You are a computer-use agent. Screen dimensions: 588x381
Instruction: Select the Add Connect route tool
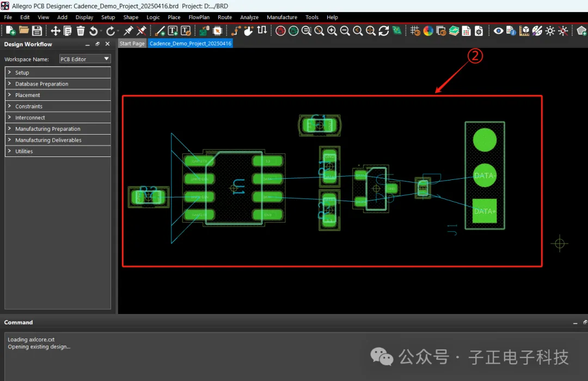click(236, 31)
